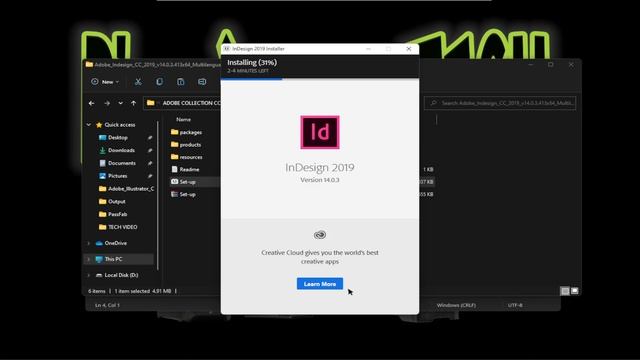The height and width of the screenshot is (360, 640).
Task: Click the ADOBE COLLECTION address bar
Action: click(x=182, y=103)
